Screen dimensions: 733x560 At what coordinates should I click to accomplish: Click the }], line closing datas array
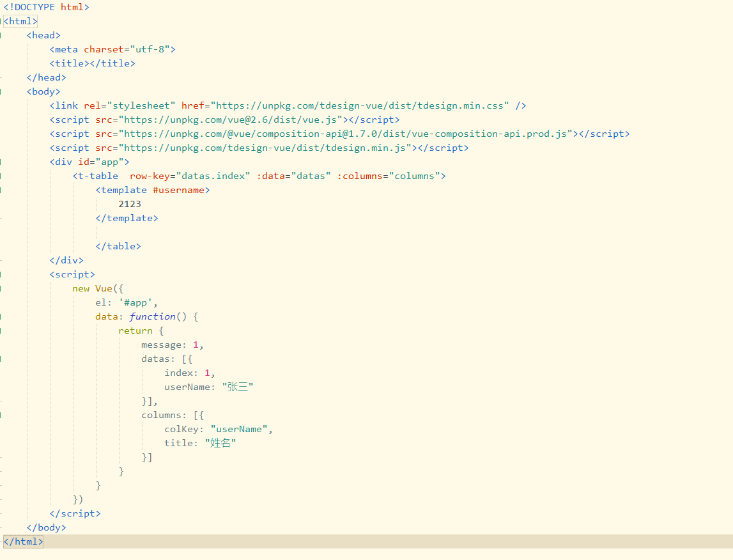(x=150, y=401)
